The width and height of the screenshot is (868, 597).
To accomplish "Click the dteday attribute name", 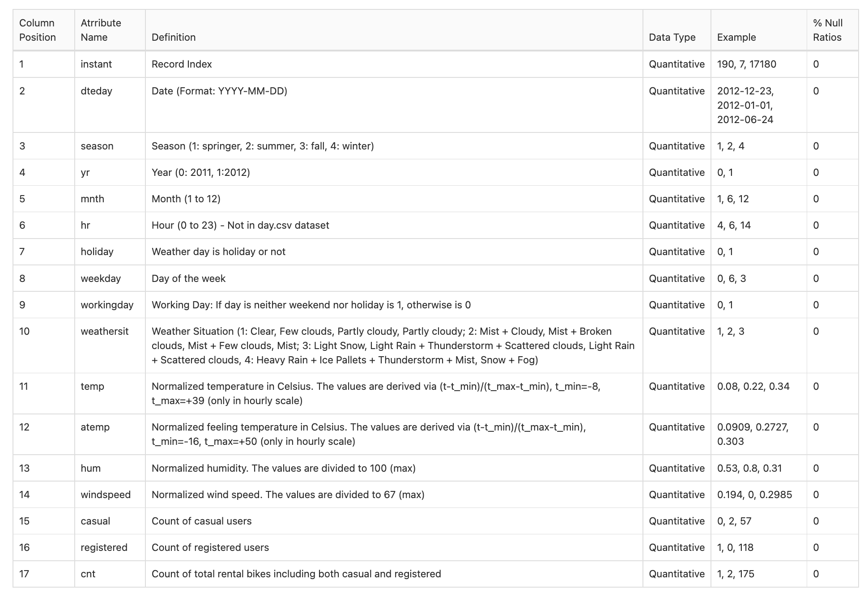I will point(96,91).
